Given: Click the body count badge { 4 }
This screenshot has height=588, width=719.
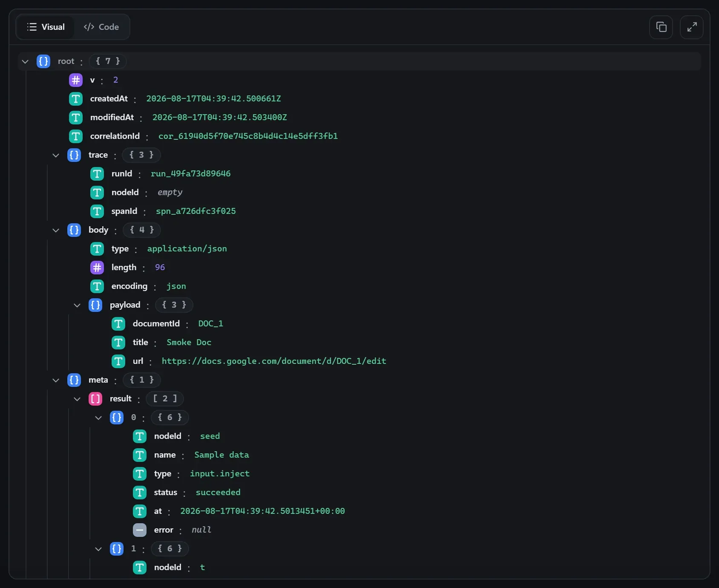Looking at the screenshot, I should [142, 230].
